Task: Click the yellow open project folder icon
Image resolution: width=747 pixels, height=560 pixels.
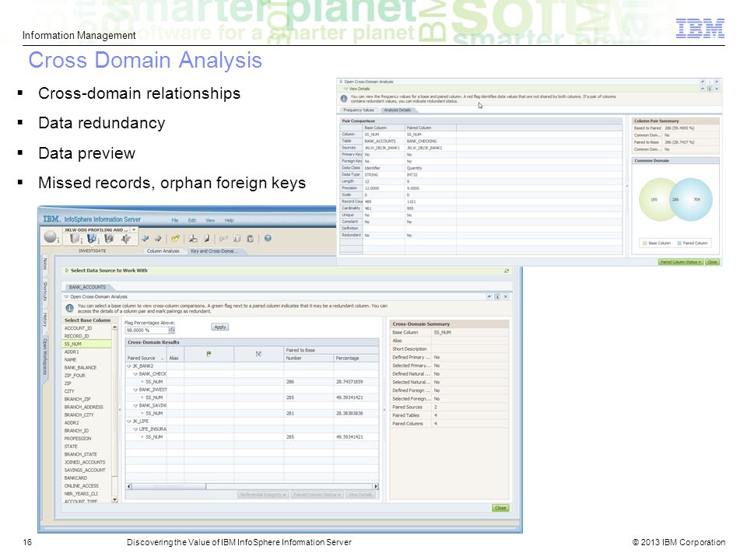Action: click(176, 239)
